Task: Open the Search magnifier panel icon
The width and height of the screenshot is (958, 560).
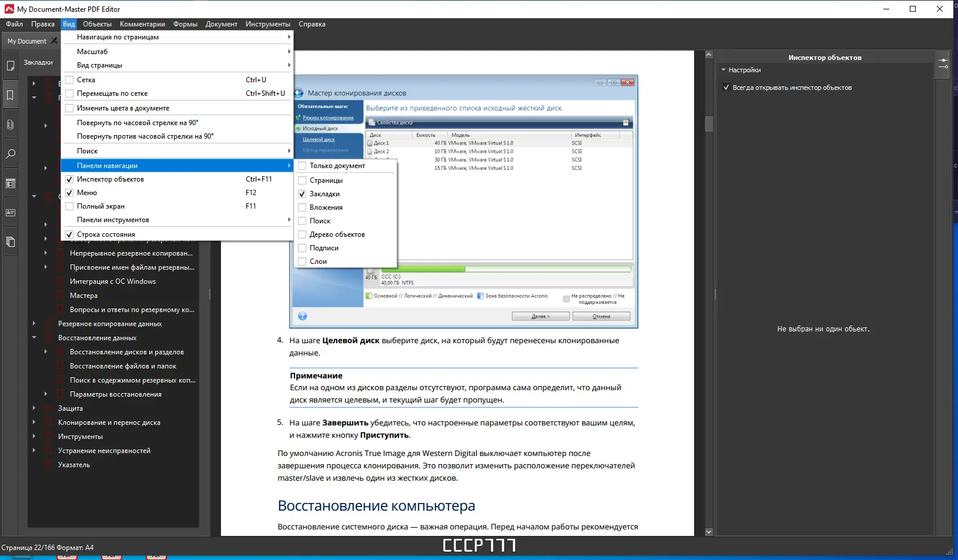Action: 11,154
